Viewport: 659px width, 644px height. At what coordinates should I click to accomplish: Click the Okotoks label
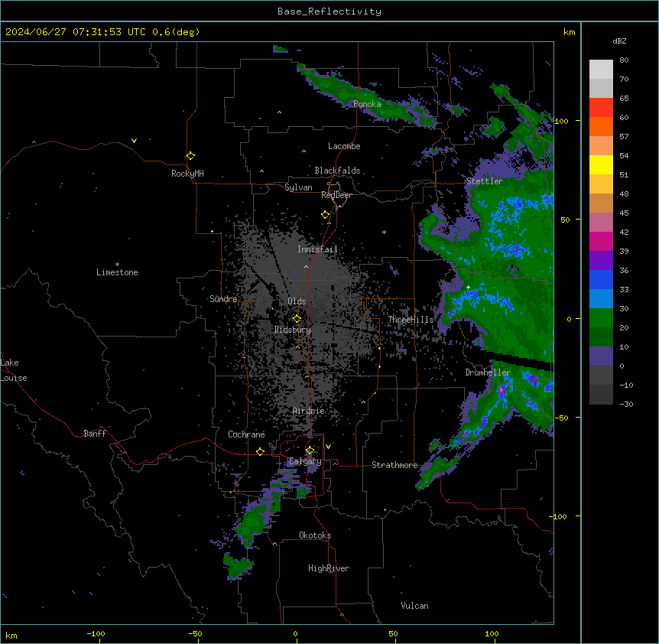(x=315, y=535)
